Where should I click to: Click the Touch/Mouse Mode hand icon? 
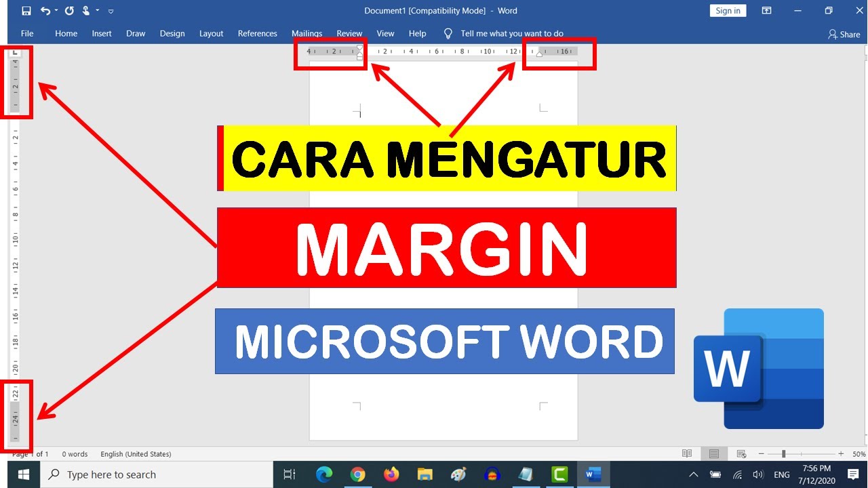(86, 11)
